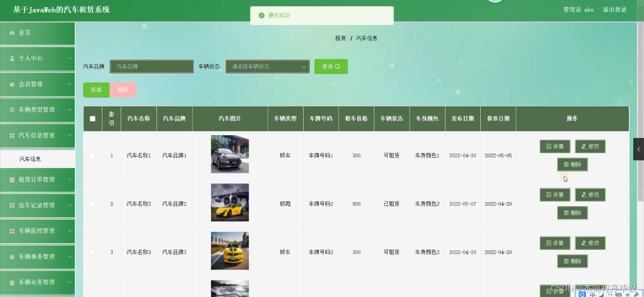Click the magnifier icon in 查询 button
The height and width of the screenshot is (297, 644).
tap(338, 66)
